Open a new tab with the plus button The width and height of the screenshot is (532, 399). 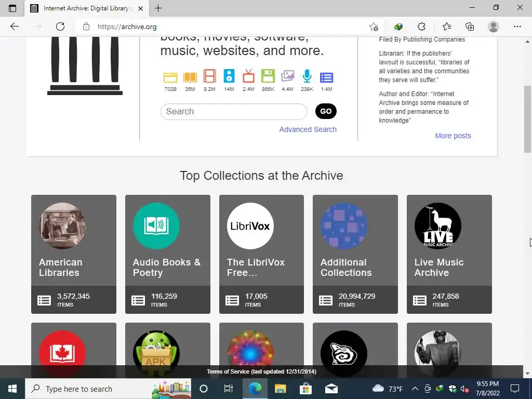[x=158, y=8]
